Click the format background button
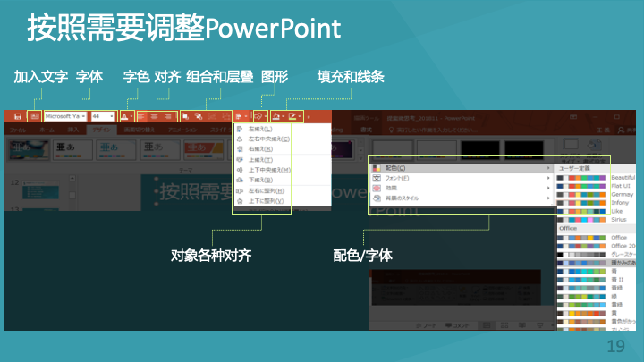Image resolution: width=644 pixels, height=362 pixels. click(x=595, y=150)
